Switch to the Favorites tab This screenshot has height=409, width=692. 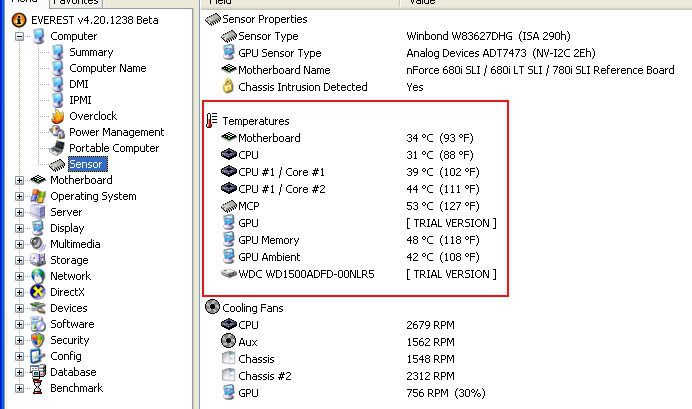[x=75, y=3]
